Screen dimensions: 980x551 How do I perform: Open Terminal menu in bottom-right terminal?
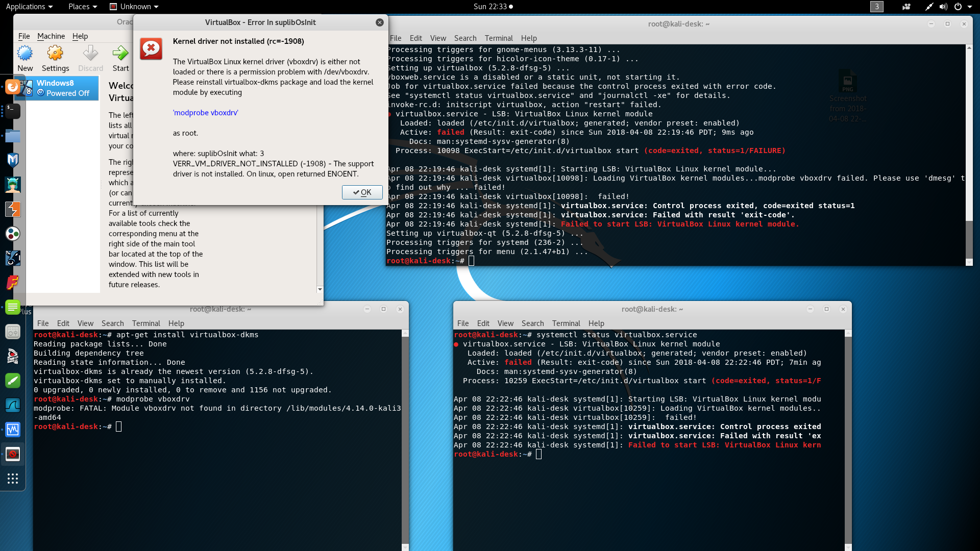(566, 323)
